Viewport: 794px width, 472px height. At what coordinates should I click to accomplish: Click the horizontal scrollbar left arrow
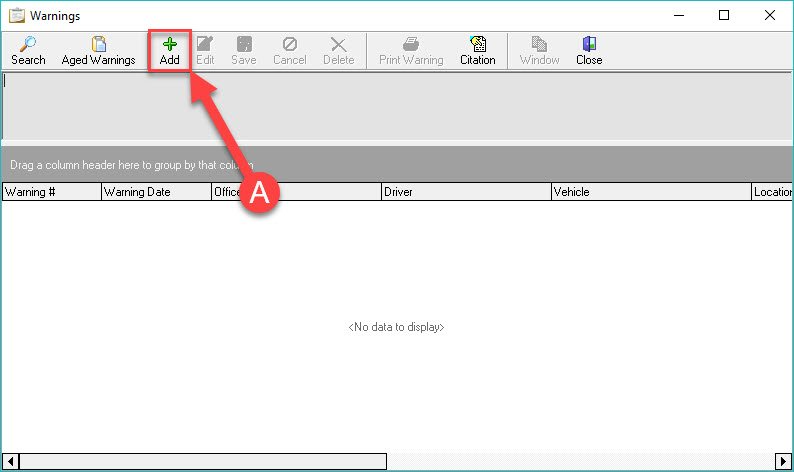tap(10, 461)
